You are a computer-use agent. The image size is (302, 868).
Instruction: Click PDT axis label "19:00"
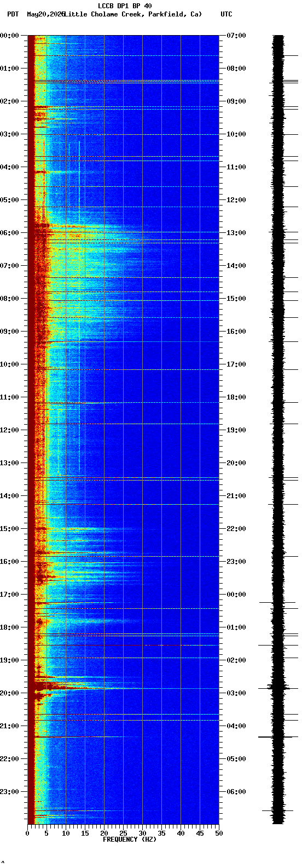point(9,660)
